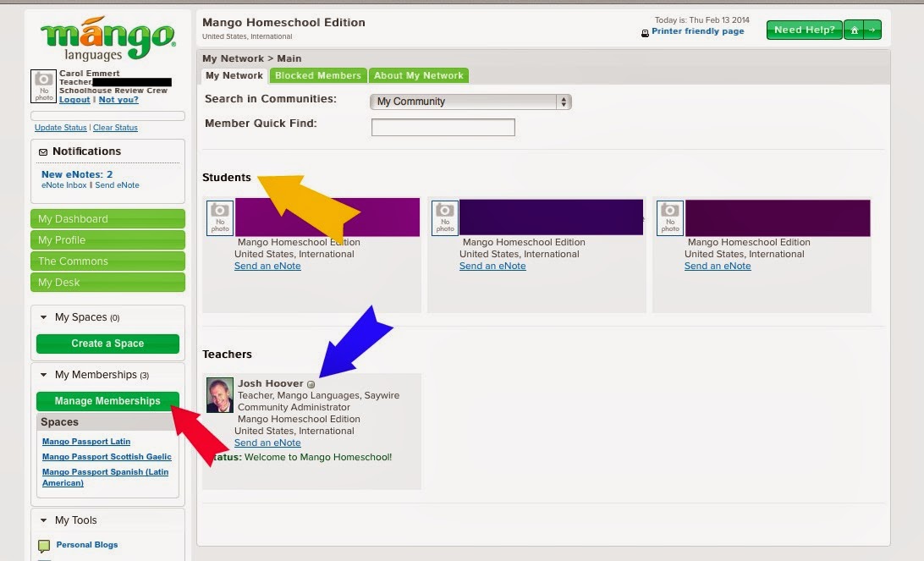Open the New eNotes: 2 link

coord(77,174)
